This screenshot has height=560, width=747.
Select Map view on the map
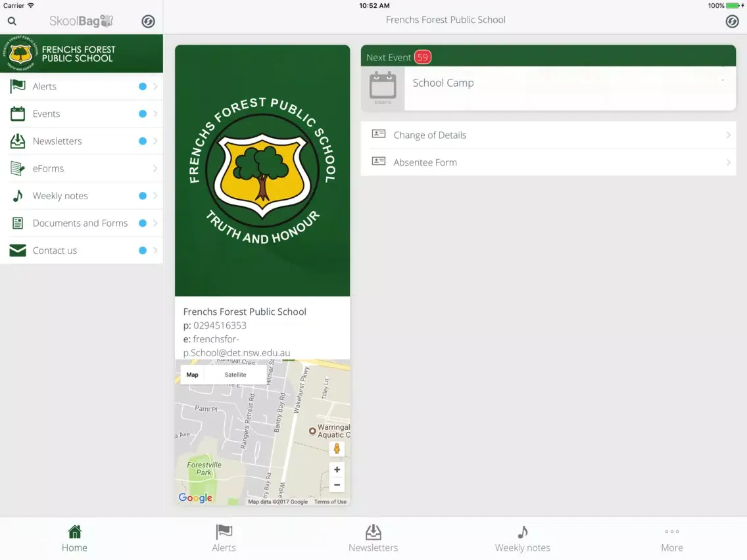pyautogui.click(x=193, y=375)
